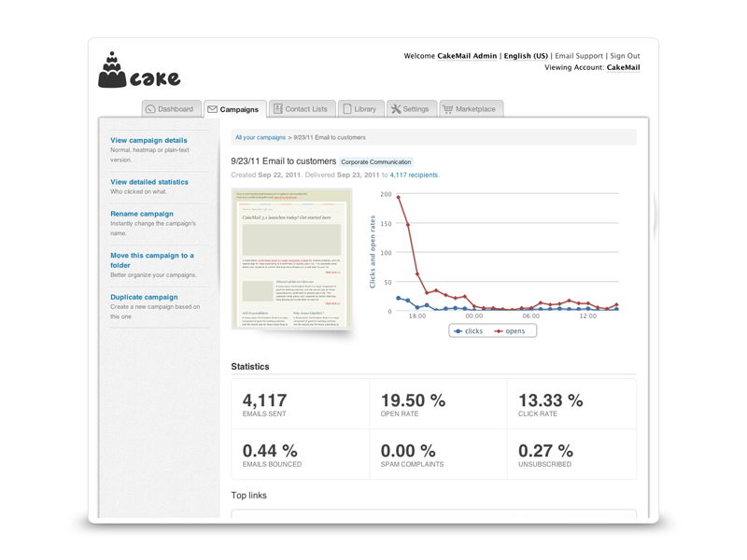
Task: Toggle the clicks legend series
Action: pyautogui.click(x=469, y=331)
